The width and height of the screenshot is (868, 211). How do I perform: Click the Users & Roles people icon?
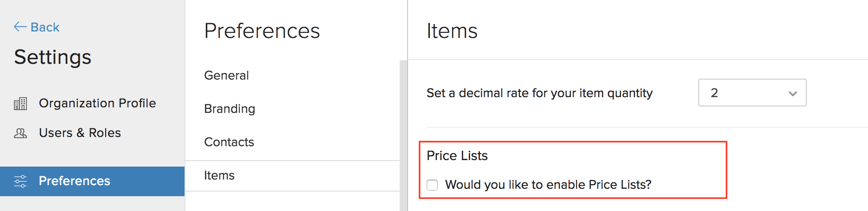click(x=20, y=133)
